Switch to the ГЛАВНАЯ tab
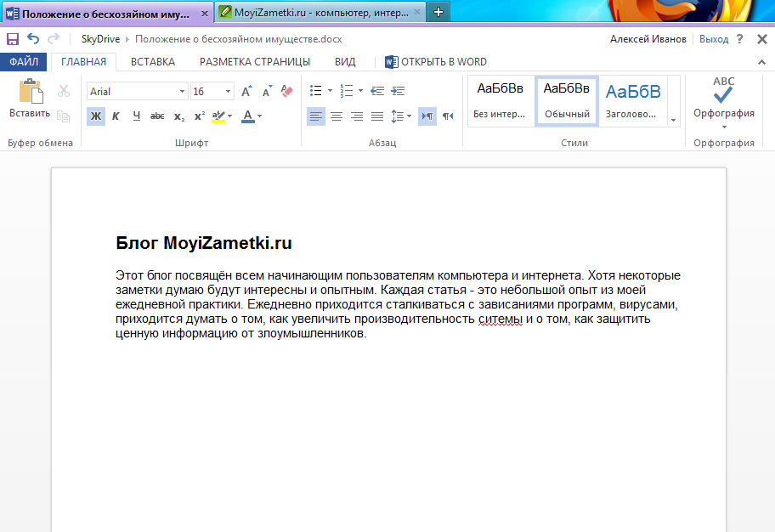The width and height of the screenshot is (775, 532). click(x=83, y=62)
